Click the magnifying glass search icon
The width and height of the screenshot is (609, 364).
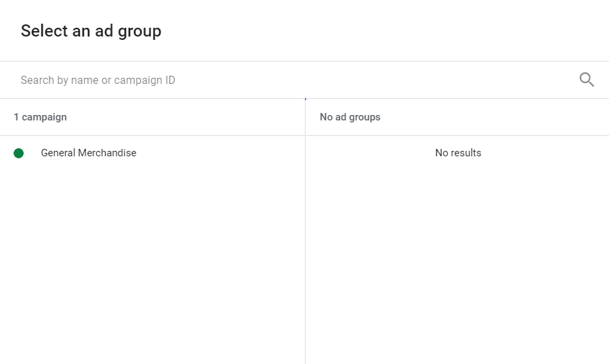(587, 80)
